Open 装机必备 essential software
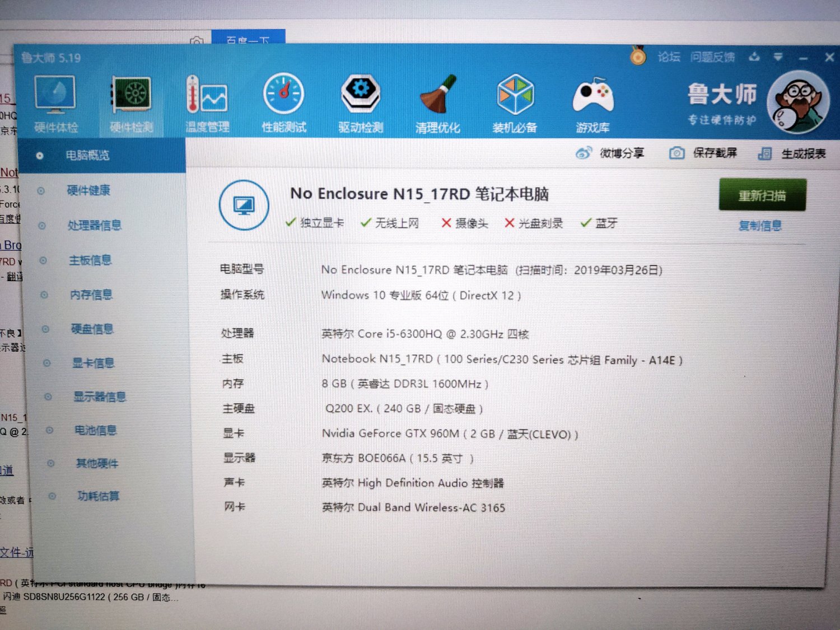Viewport: 840px width, 630px height. [515, 105]
